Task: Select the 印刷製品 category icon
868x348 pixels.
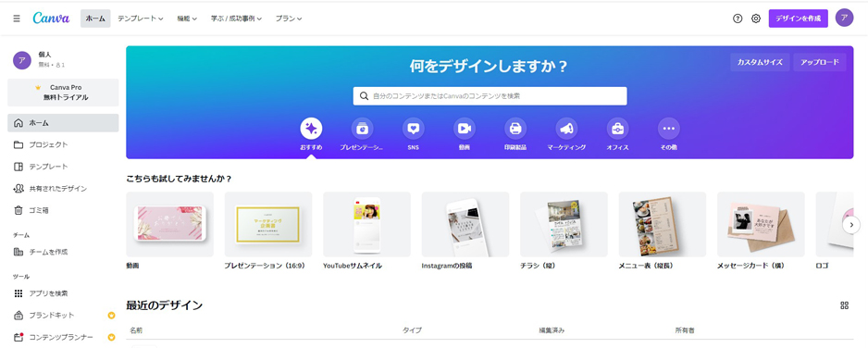Action: [x=515, y=129]
